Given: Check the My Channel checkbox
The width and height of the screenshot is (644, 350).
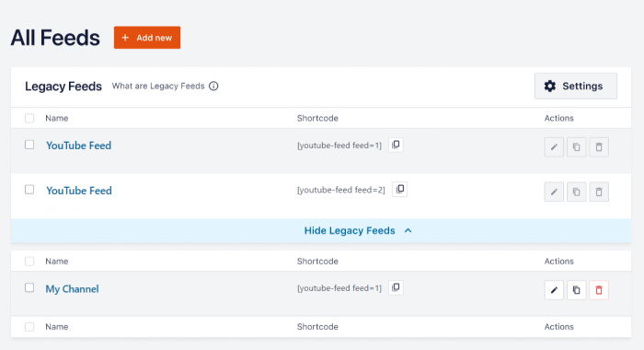Looking at the screenshot, I should 29,287.
